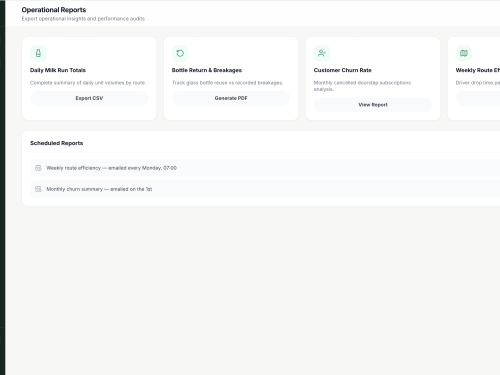This screenshot has width=500, height=375.
Task: Click description 'Monthly cancelled doorstep subscriptions analysis'
Action: pos(362,86)
